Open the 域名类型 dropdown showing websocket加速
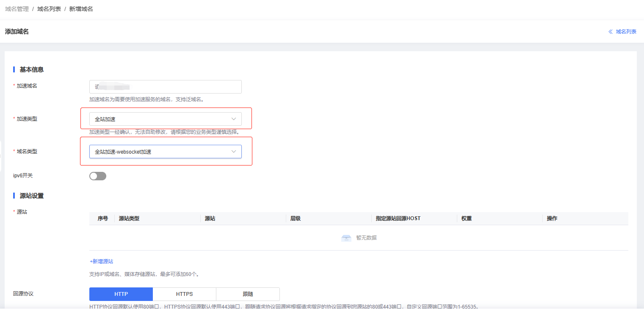The image size is (644, 309). tap(166, 152)
